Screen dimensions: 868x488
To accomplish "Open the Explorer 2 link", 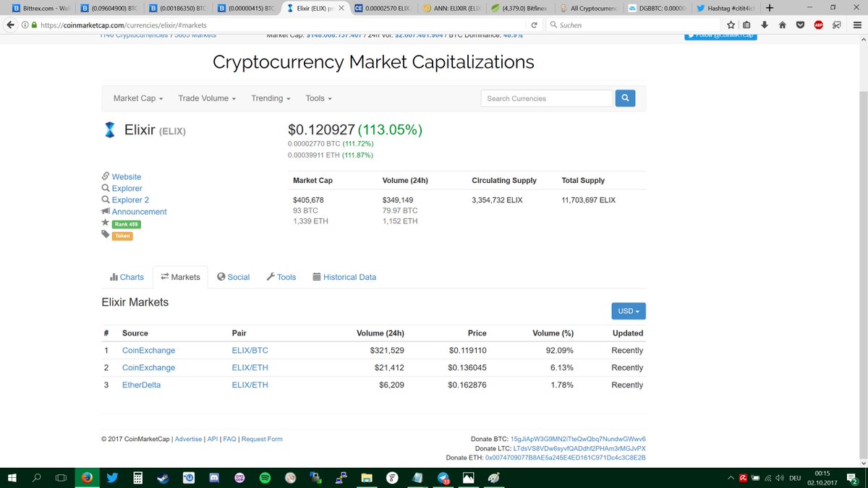I will coord(130,200).
